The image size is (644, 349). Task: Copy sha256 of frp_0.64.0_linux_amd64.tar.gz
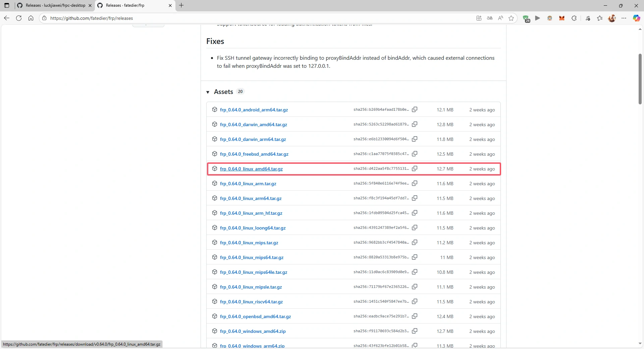click(x=415, y=168)
